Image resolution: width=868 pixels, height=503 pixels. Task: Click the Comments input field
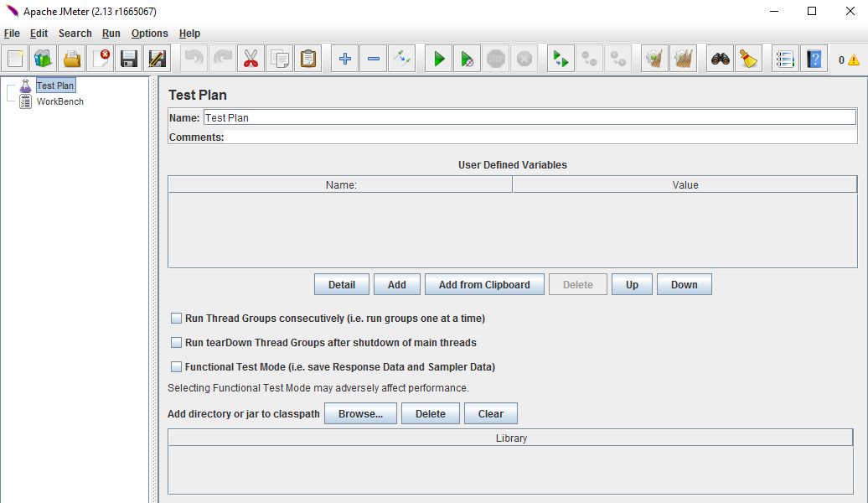point(541,137)
